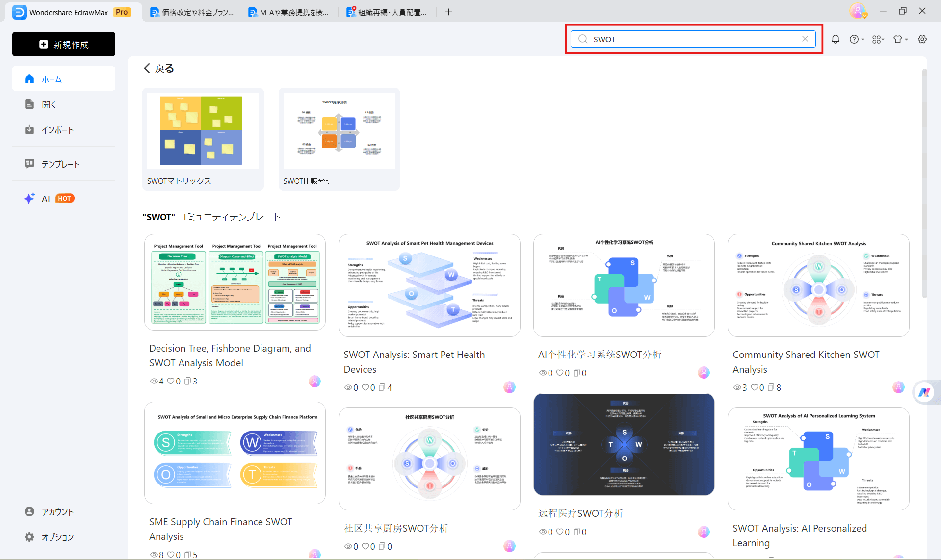Go back with the 戻る link
The width and height of the screenshot is (941, 560).
tap(159, 68)
